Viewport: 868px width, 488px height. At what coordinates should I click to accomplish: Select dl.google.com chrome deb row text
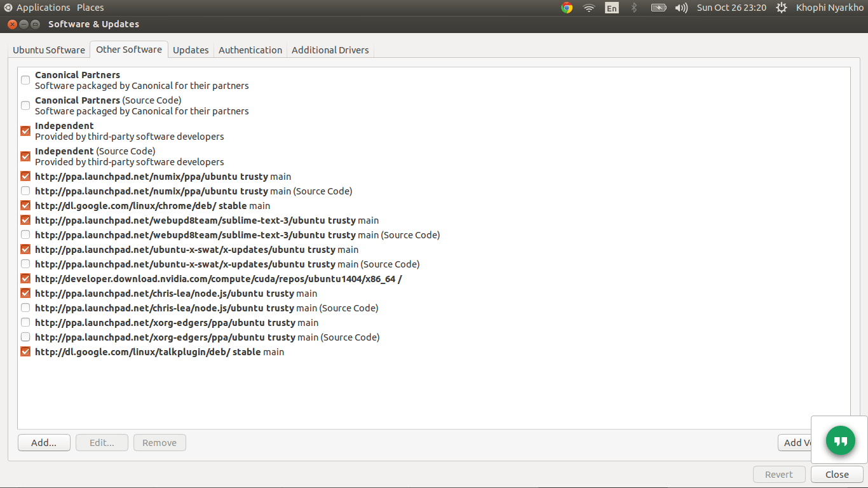(153, 205)
